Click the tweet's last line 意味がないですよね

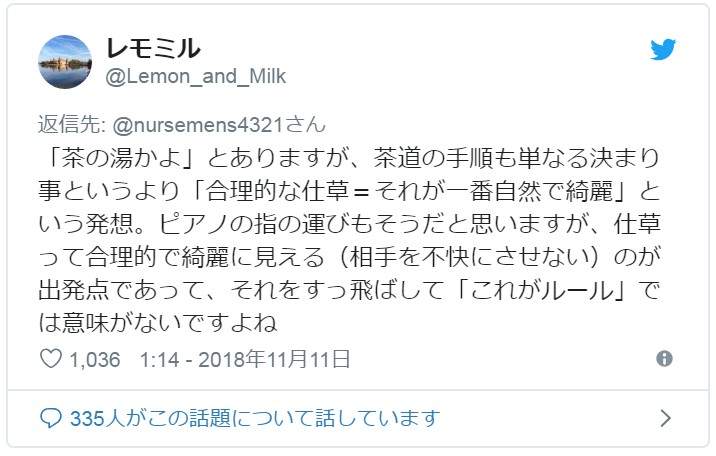pyautogui.click(x=175, y=326)
